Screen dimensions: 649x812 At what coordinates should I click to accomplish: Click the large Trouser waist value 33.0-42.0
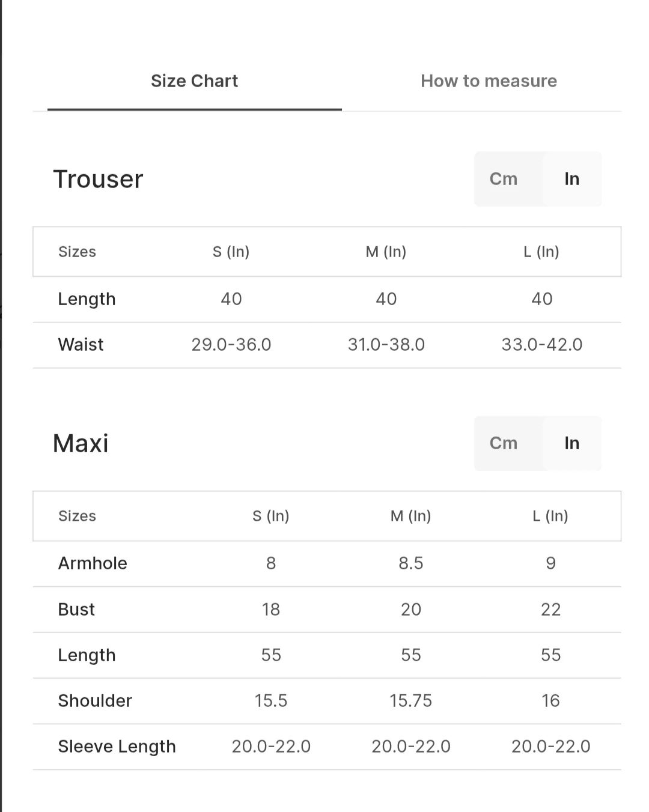(x=542, y=345)
